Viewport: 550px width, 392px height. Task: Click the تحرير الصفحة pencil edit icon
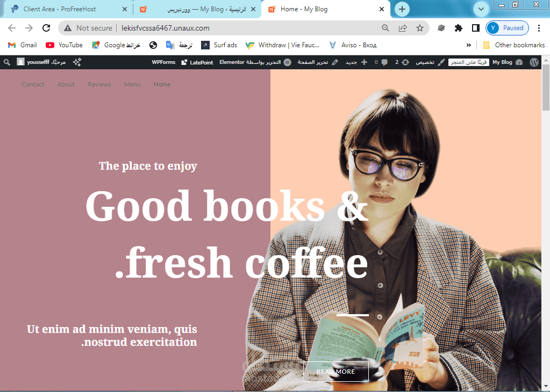tap(335, 62)
